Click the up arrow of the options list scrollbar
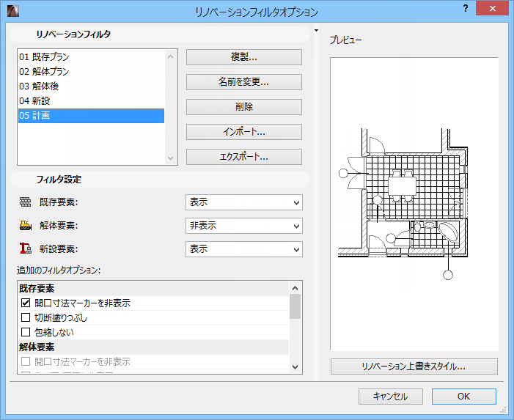The height and width of the screenshot is (420, 514). tap(295, 288)
